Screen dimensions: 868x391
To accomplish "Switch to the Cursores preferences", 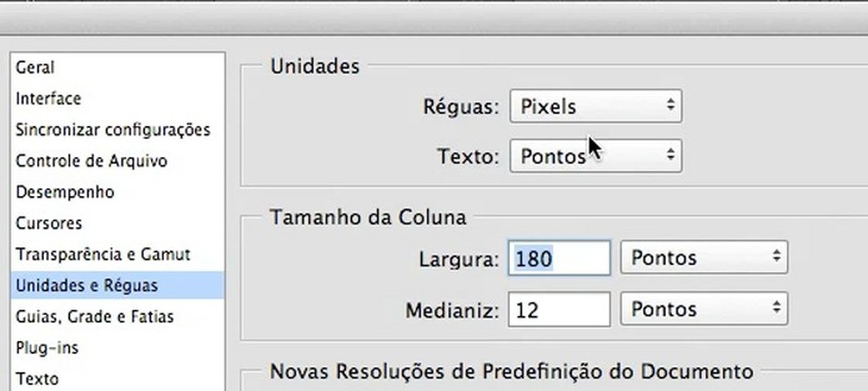I will (49, 223).
